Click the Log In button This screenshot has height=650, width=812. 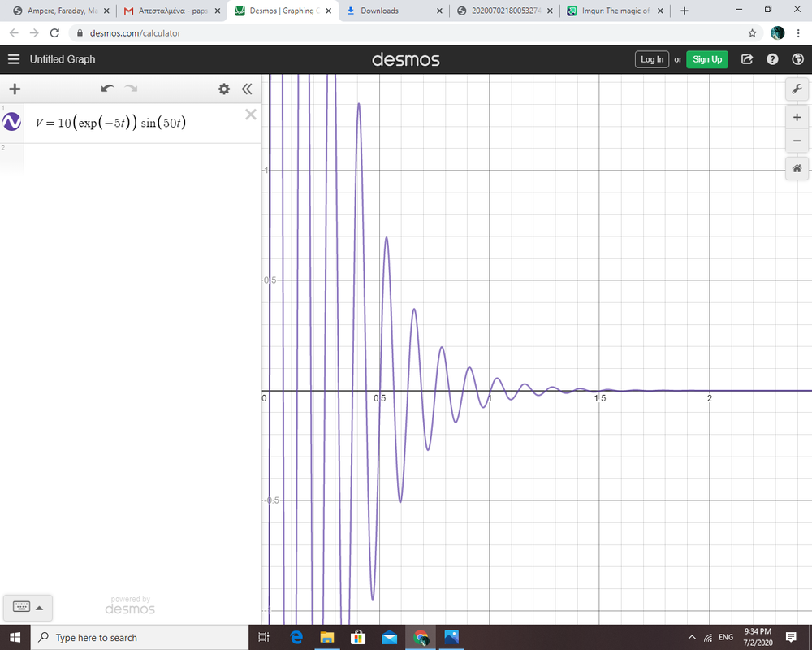(x=652, y=59)
